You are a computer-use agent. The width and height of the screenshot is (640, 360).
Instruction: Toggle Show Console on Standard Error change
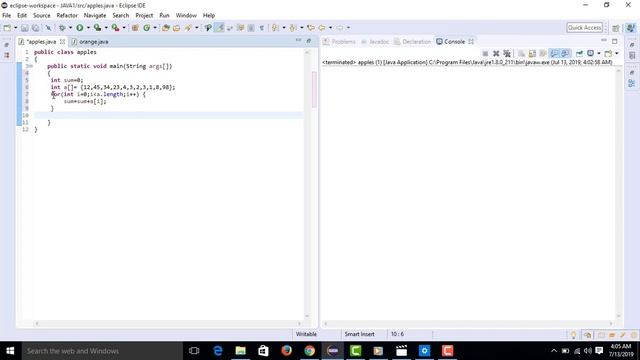[x=565, y=53]
